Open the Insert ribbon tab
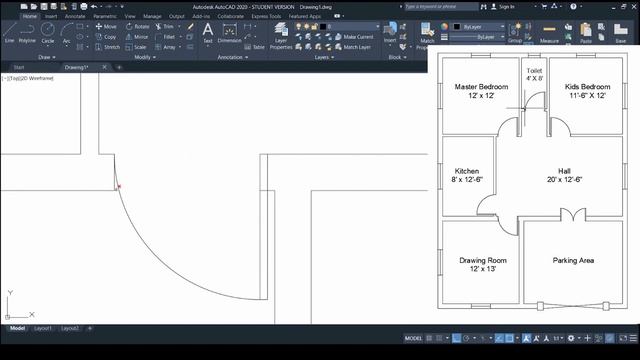The height and width of the screenshot is (360, 640). tap(51, 16)
